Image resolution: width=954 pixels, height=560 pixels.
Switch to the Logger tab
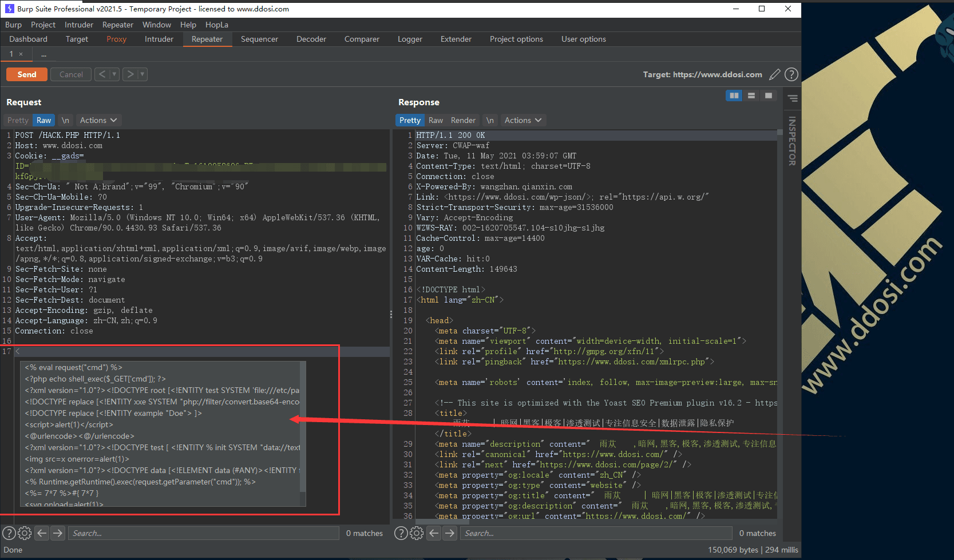coord(410,39)
